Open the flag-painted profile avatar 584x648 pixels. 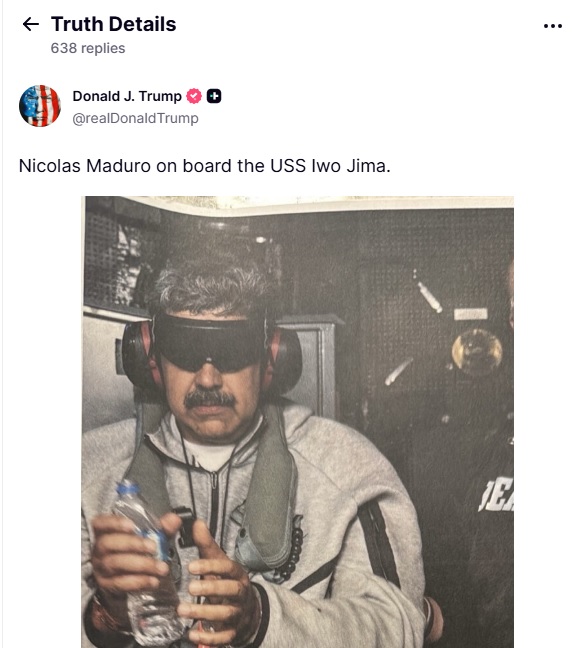tap(40, 106)
